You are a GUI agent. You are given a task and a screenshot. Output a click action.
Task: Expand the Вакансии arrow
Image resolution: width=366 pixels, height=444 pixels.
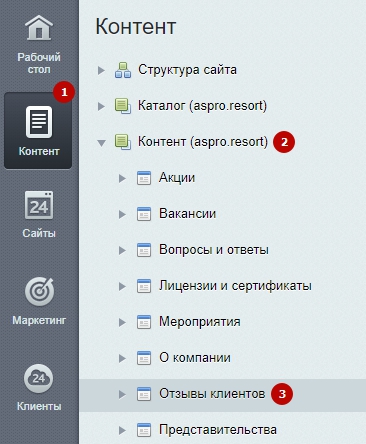tap(122, 214)
